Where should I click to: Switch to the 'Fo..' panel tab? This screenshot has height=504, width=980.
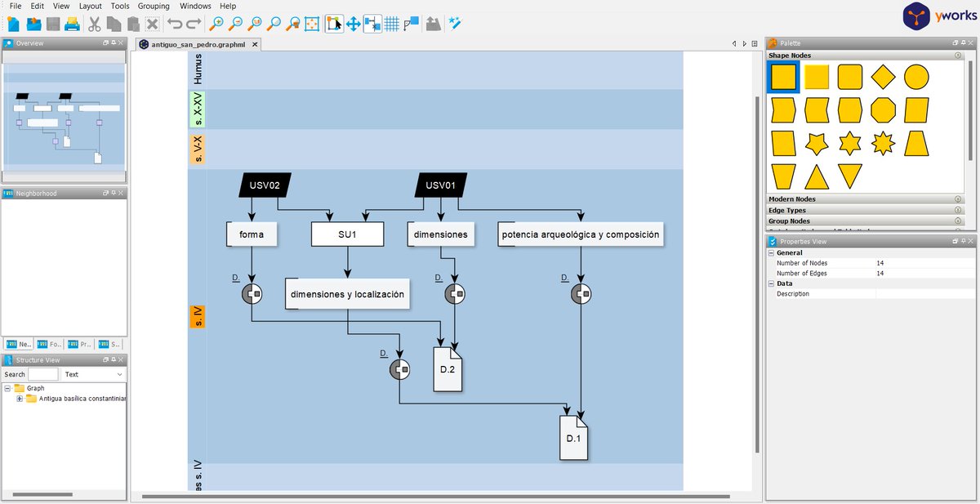(x=49, y=345)
